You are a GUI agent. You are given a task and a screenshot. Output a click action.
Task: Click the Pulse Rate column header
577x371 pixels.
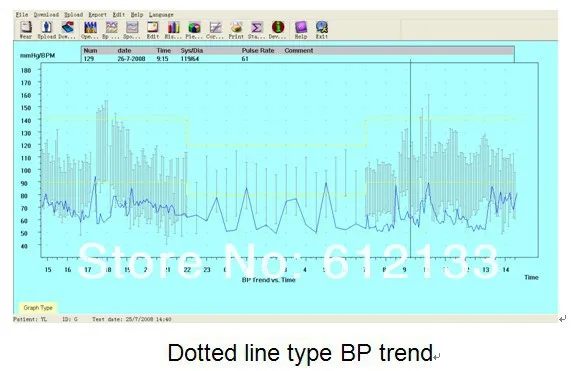pos(258,50)
